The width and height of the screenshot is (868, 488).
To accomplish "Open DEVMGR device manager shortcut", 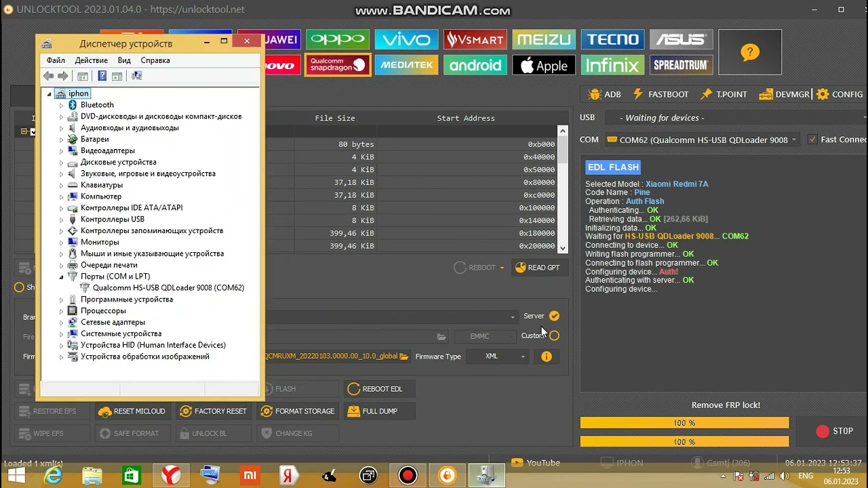I will click(x=785, y=94).
